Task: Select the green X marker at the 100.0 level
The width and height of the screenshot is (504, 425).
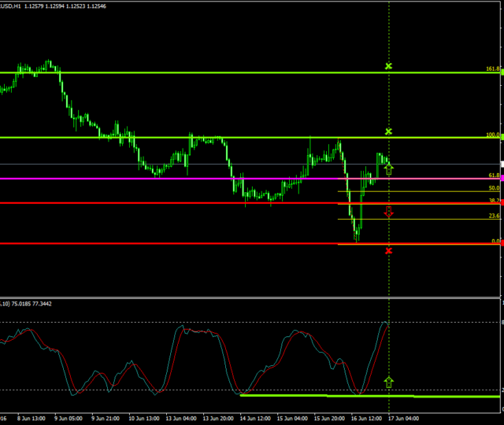Action: (x=388, y=131)
